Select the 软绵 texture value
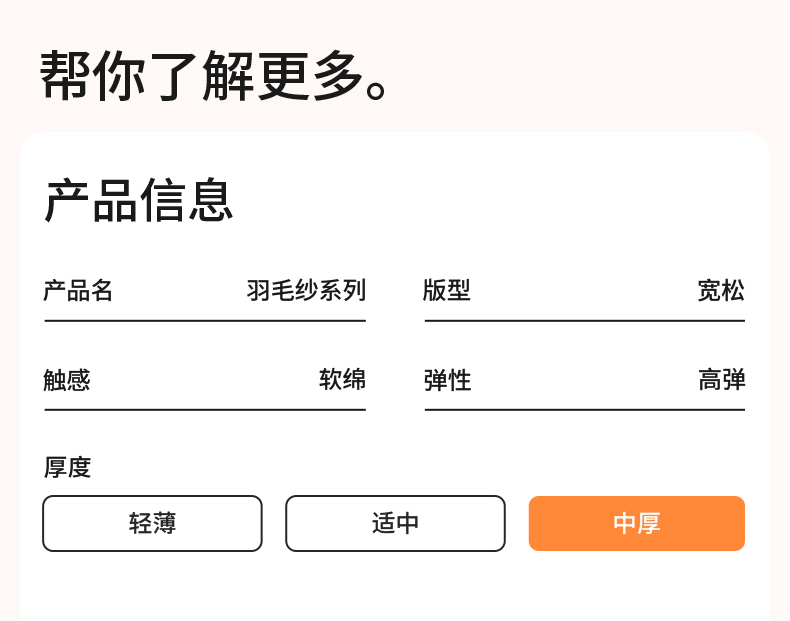The height and width of the screenshot is (621, 790). point(342,380)
